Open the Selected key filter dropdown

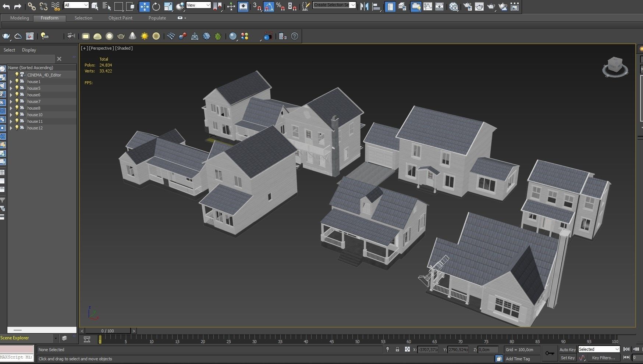coord(599,349)
